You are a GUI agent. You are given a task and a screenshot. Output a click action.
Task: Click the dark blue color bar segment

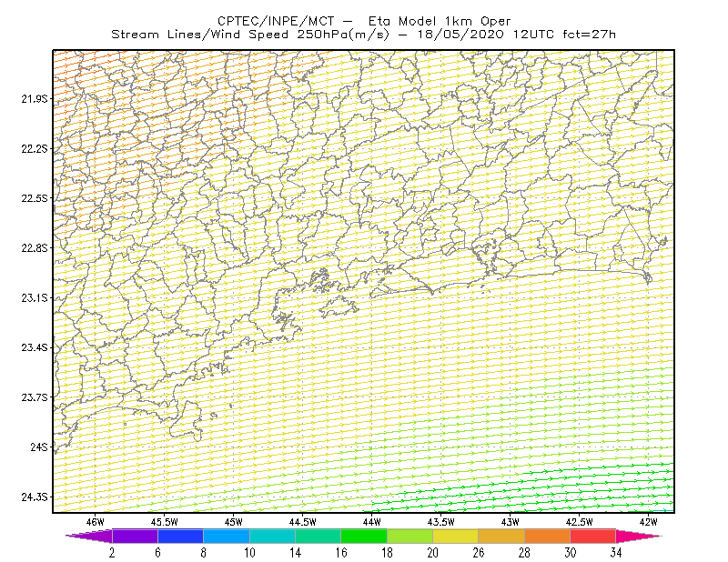click(180, 536)
